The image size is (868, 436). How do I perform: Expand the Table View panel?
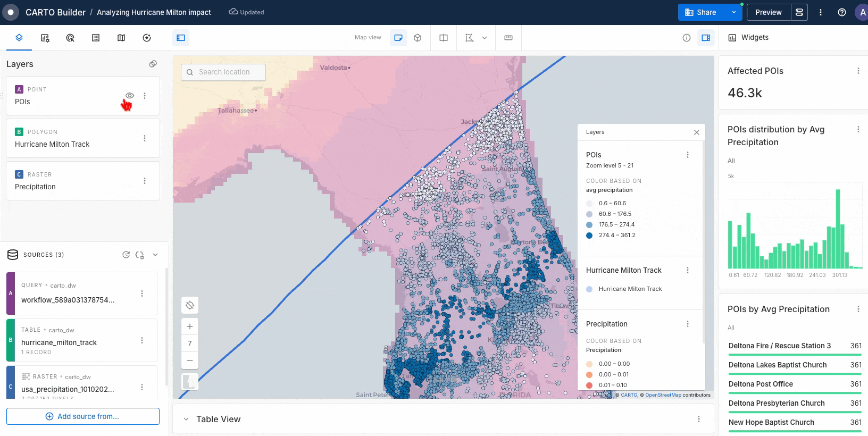(x=186, y=419)
